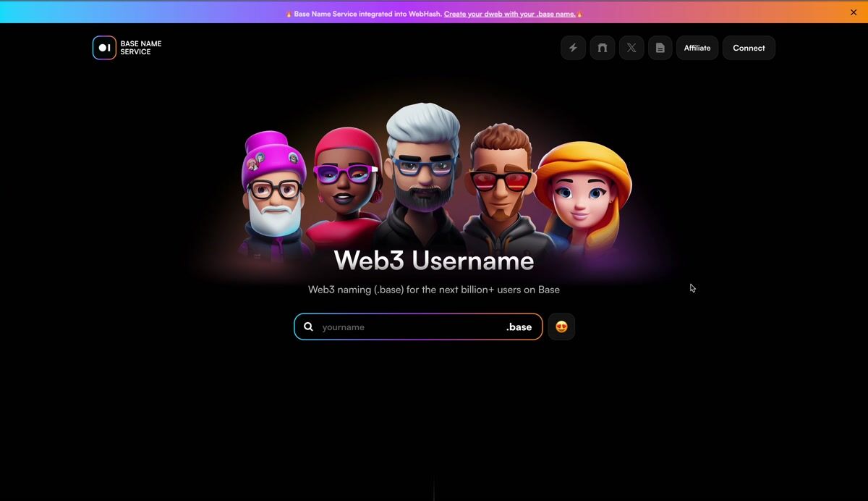Click the '.base' suffix label
Viewport: 868px width, 501px height.
pyautogui.click(x=519, y=327)
